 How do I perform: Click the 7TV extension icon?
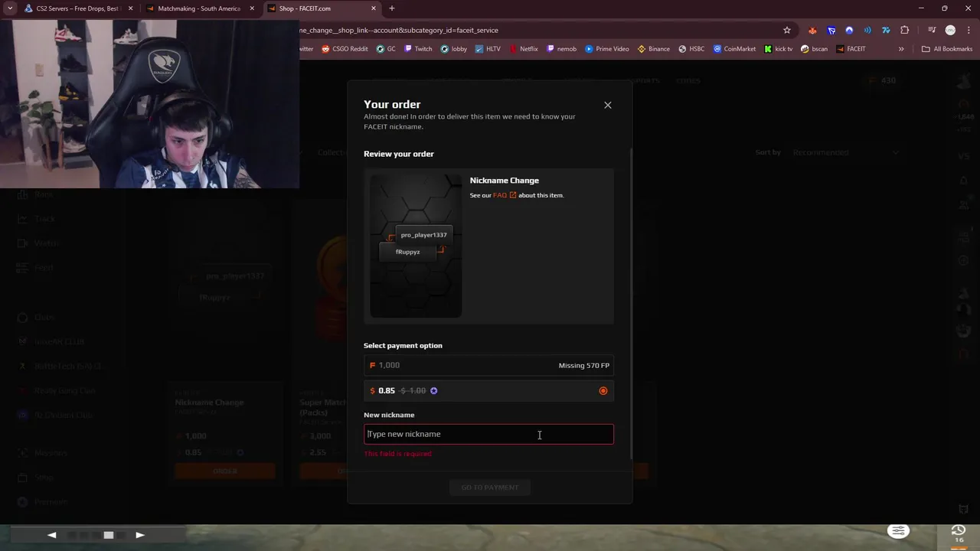pos(886,31)
